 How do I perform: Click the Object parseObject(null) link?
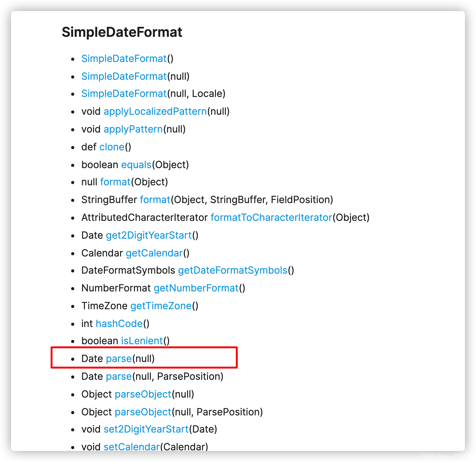[x=143, y=394]
